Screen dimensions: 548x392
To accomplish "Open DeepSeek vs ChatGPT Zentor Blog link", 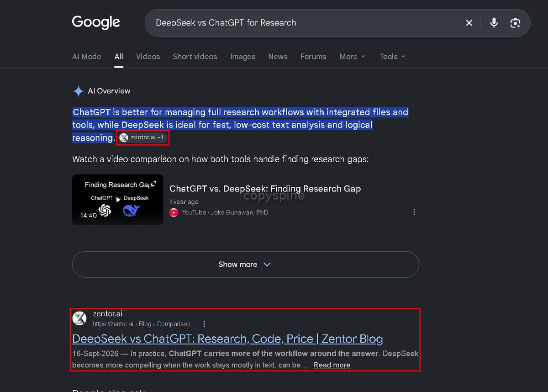I will tap(227, 339).
